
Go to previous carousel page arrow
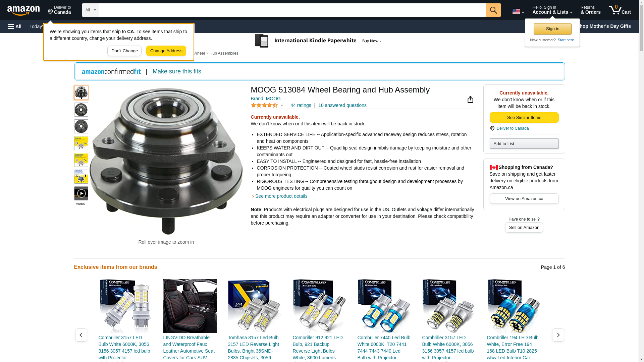(x=81, y=335)
